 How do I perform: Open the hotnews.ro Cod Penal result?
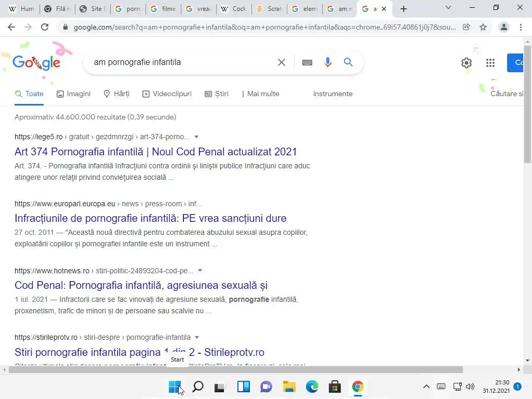141,285
